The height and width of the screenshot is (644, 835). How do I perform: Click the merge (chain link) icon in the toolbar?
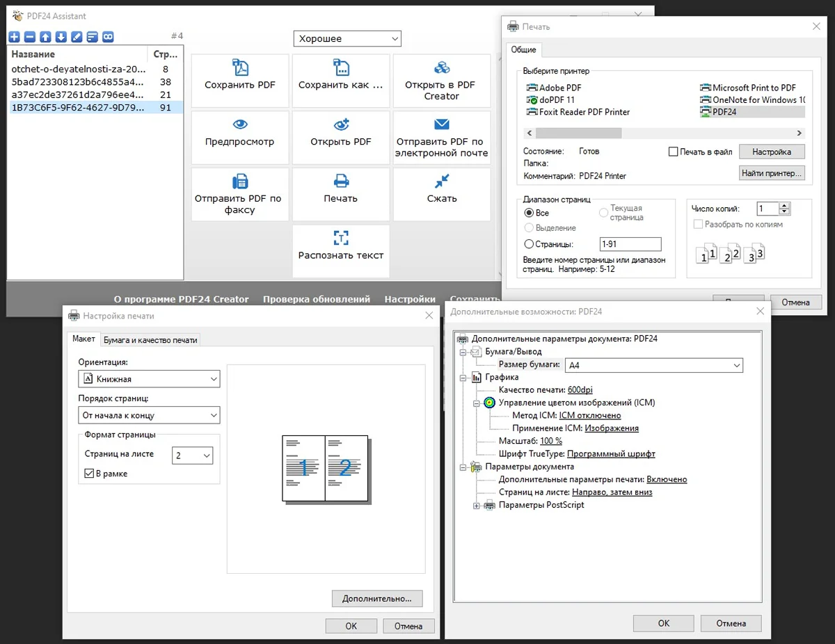tap(108, 37)
